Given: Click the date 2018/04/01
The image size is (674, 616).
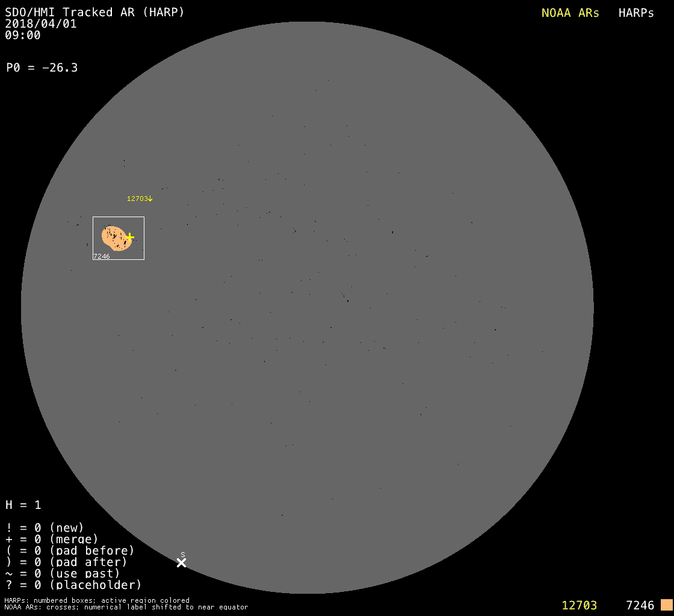Looking at the screenshot, I should [x=41, y=24].
